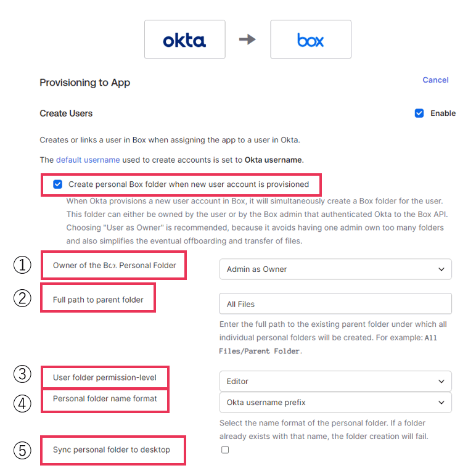The image size is (476, 476).
Task: Click the Cancel link
Action: pyautogui.click(x=435, y=80)
